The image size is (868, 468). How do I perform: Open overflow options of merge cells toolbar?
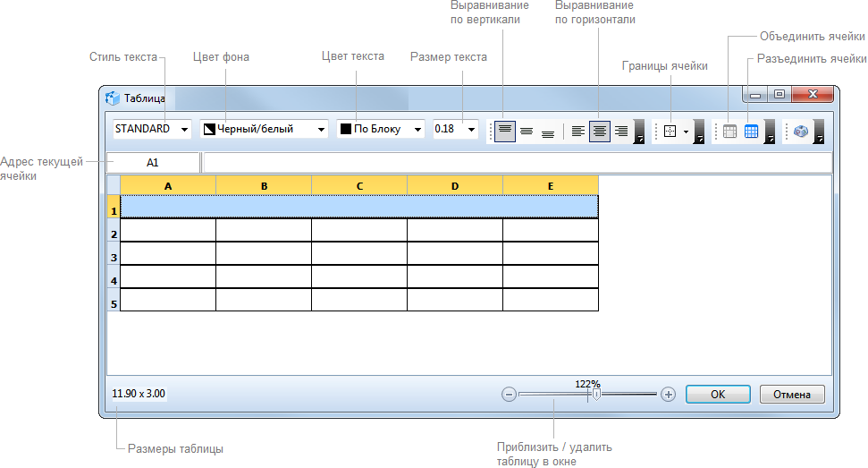770,132
